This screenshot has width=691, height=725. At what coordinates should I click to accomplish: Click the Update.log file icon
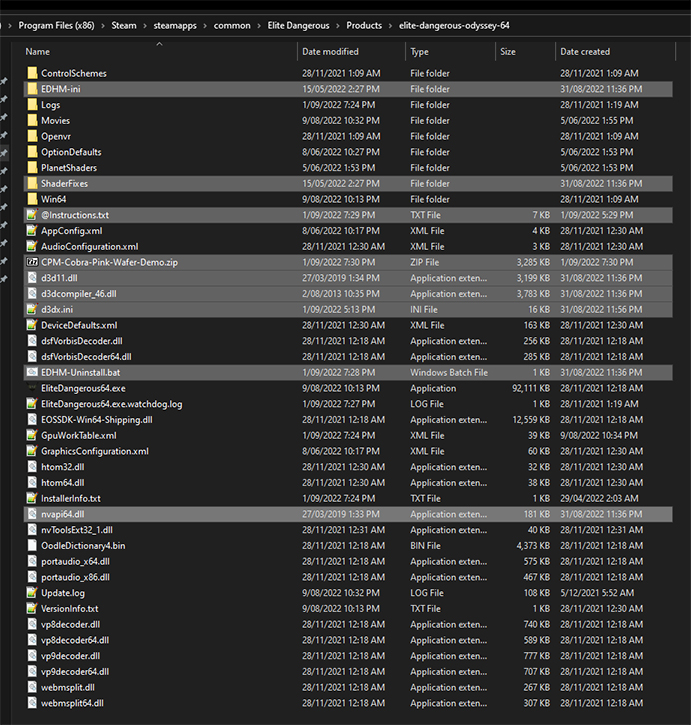point(32,592)
